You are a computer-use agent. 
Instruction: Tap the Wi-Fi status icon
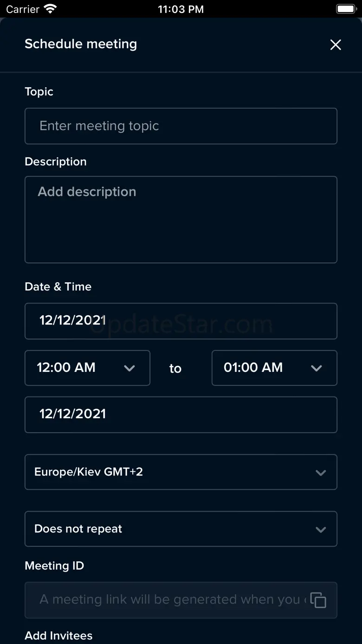tap(50, 9)
